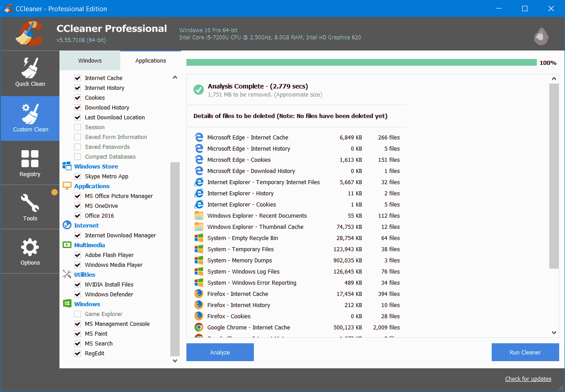Click the down arrow on the results scrollbar
The image size is (565, 392).
click(554, 333)
